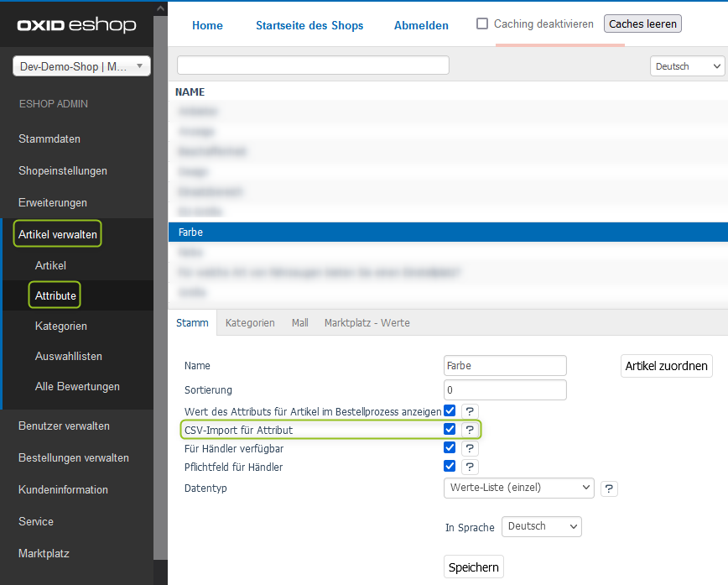Select Auswahllisten submenu item
This screenshot has width=728, height=585.
point(68,357)
